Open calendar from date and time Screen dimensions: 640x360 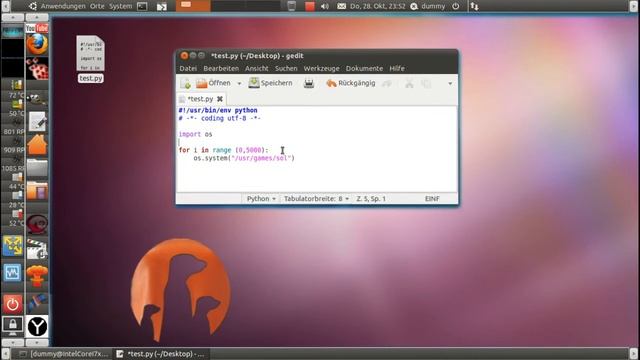[x=378, y=6]
